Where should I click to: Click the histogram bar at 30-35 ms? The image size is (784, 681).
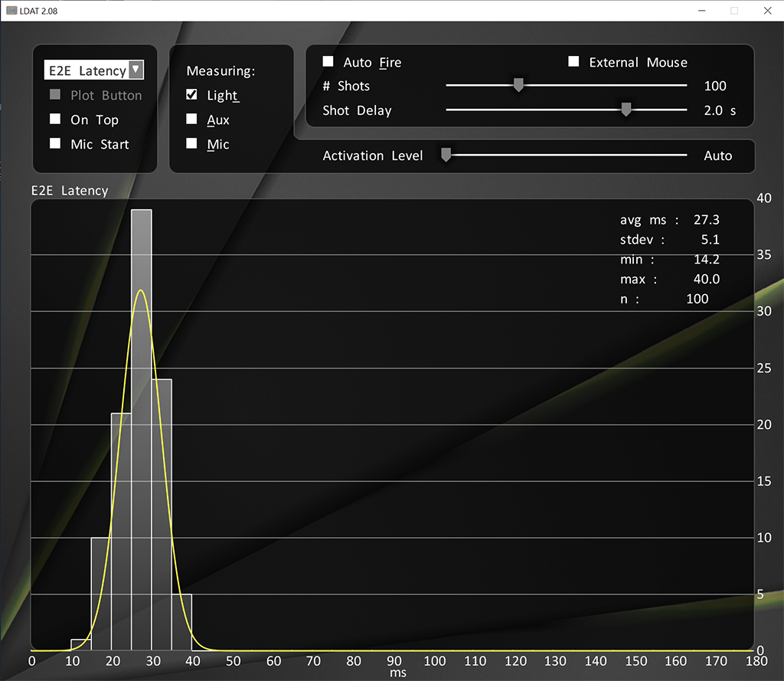click(x=162, y=515)
